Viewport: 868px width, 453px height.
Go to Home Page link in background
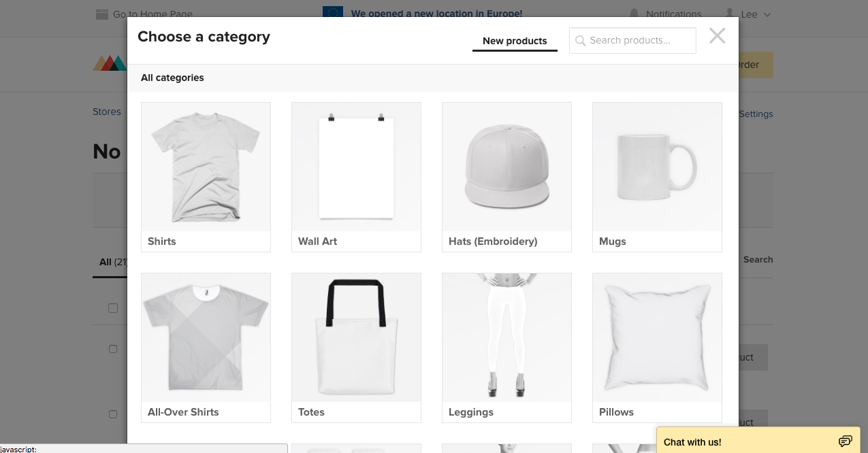tap(152, 14)
